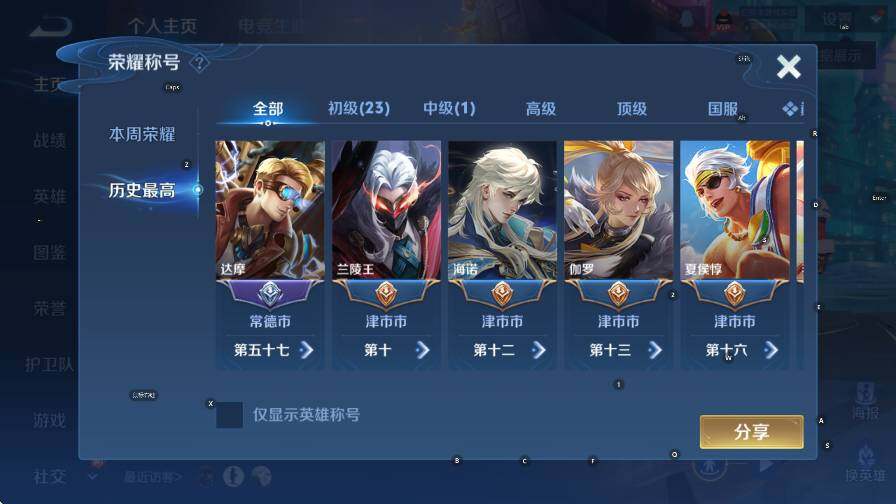
Task: Select 历史最高 in the side list
Action: coord(142,190)
